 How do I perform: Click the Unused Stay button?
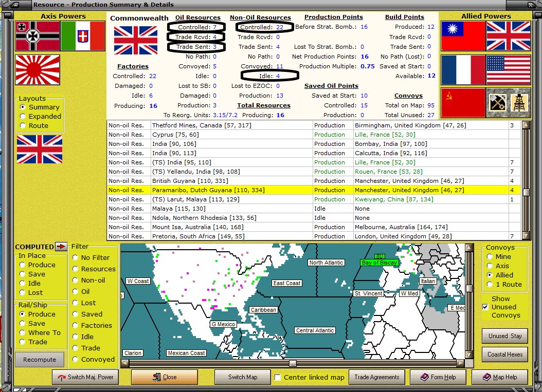[505, 335]
